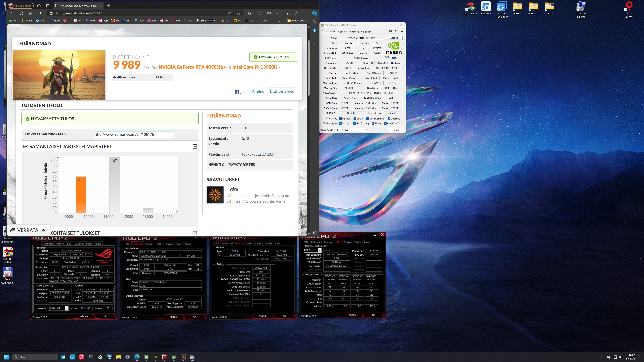The width and height of the screenshot is (644, 362).
Task: Click the Lisää vertailuun button
Action: (x=282, y=92)
